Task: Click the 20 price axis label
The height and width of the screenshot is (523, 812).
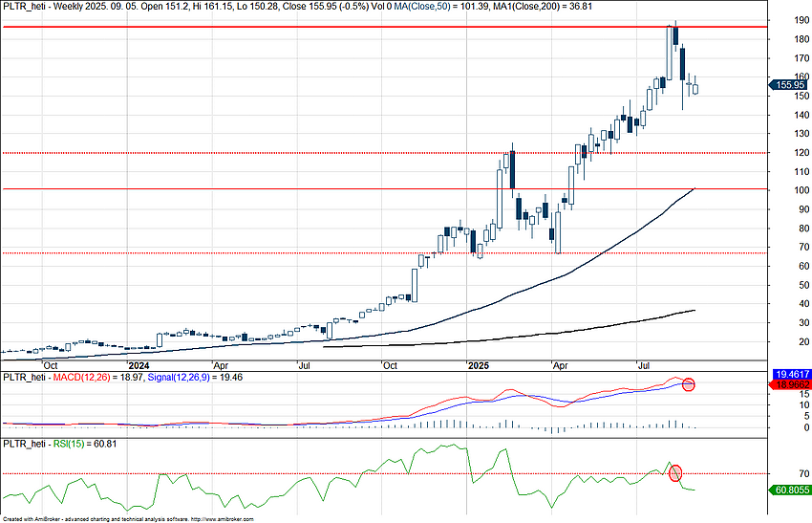Action: [804, 341]
